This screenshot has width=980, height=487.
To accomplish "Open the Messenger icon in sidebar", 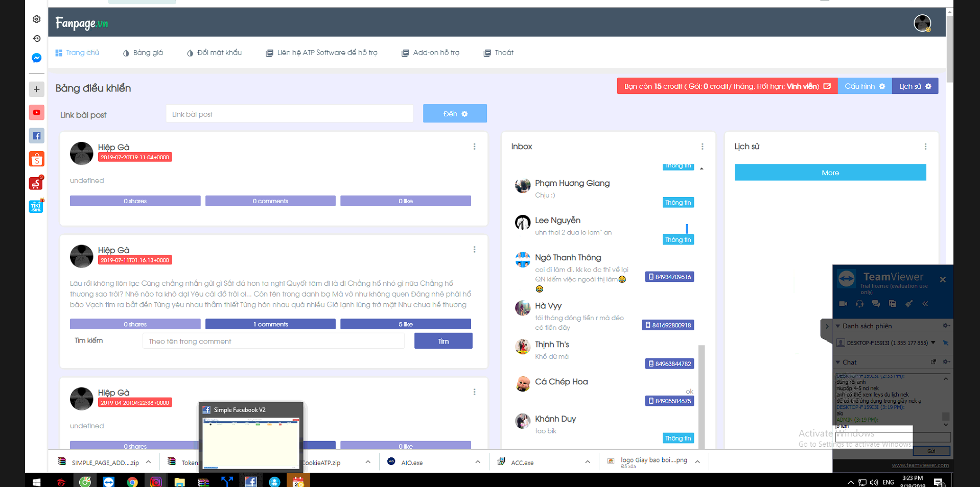I will [x=37, y=58].
